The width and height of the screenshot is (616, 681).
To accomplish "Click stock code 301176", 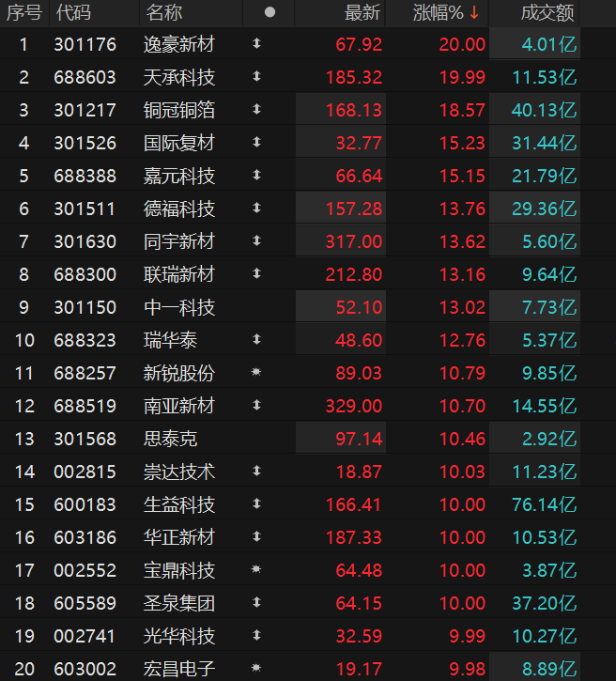I will [85, 44].
